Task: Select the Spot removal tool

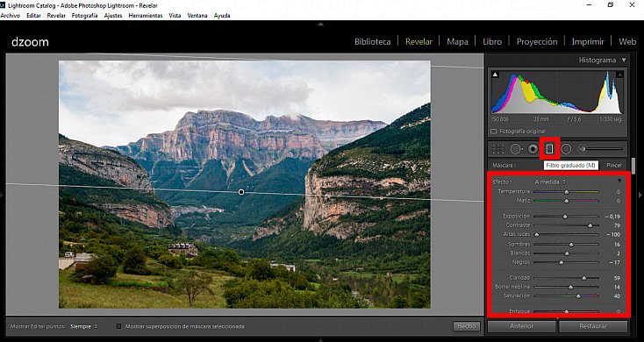Action: 516,148
